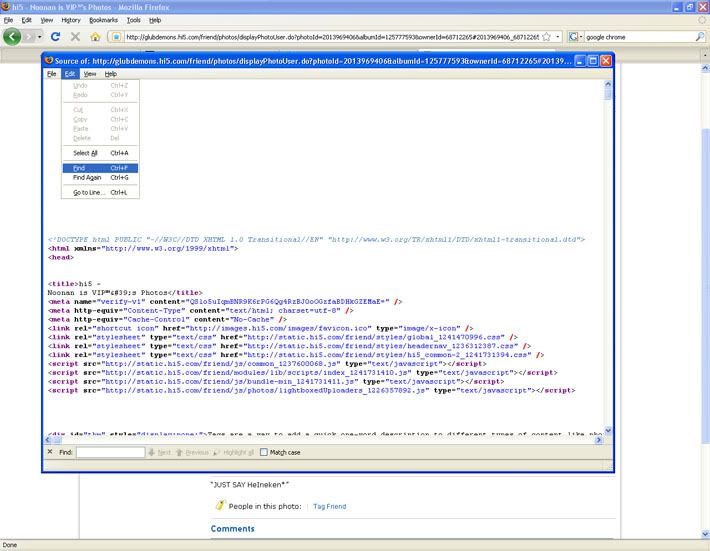Image resolution: width=710 pixels, height=551 pixels.
Task: Open the Firefox Bookmarks menu
Action: (x=103, y=20)
